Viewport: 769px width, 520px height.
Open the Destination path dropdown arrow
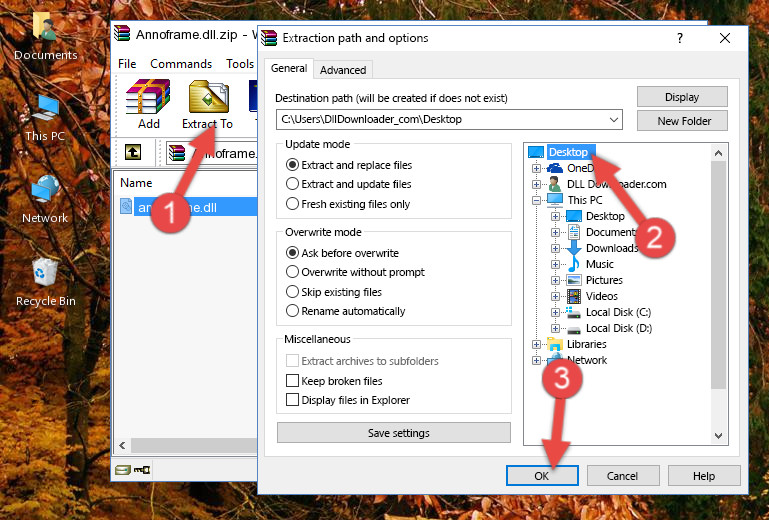(614, 120)
